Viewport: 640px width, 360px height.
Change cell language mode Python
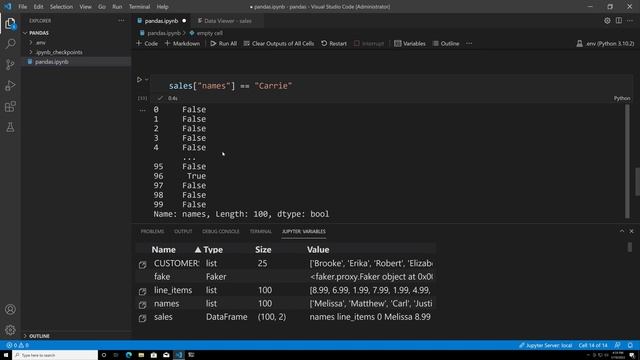click(622, 98)
